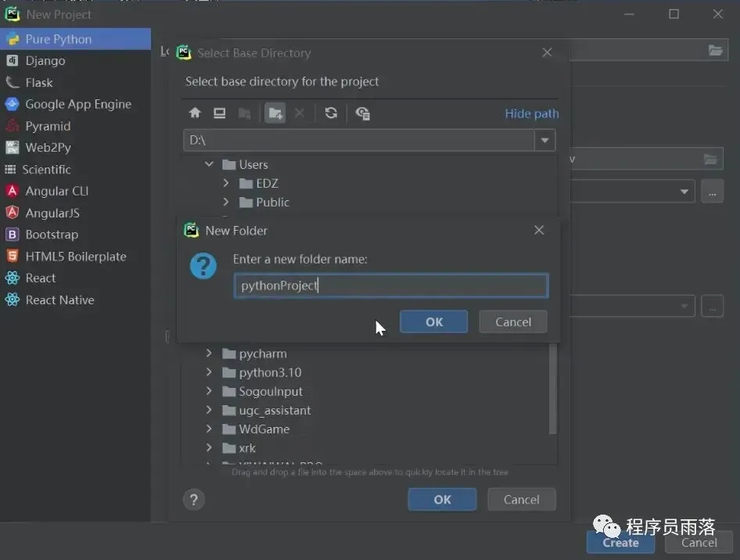Close the Select Base Directory dialog
740x560 pixels.
547,52
